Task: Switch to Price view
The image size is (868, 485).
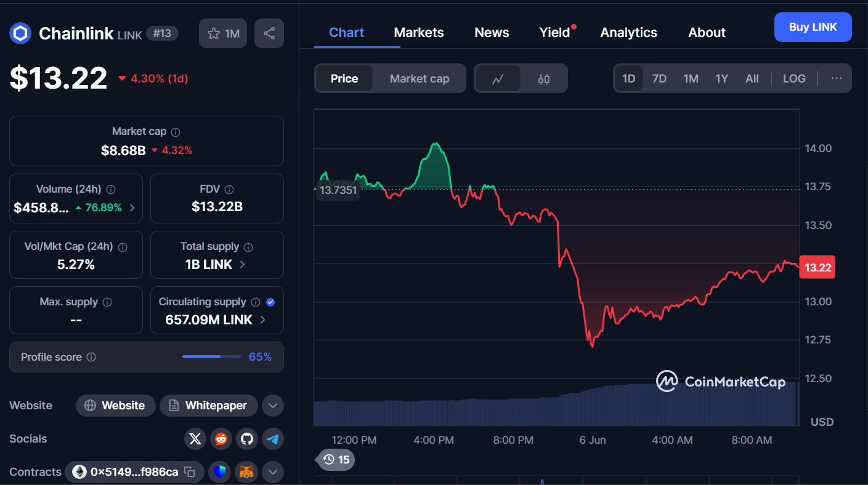Action: 344,78
